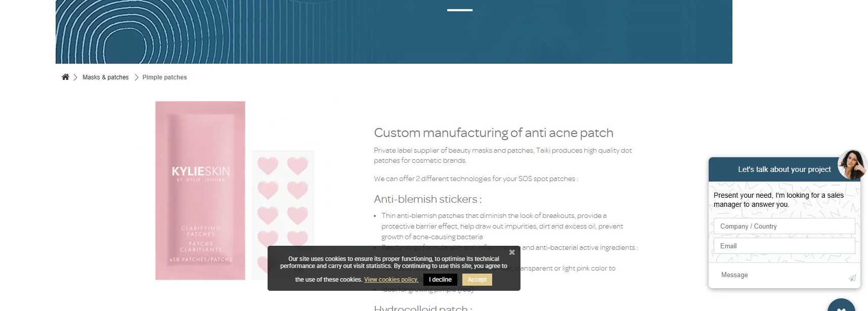This screenshot has width=868, height=311.
Task: Click the "Custom manufacturing of anti acne patch" heading
Action: pyautogui.click(x=493, y=133)
